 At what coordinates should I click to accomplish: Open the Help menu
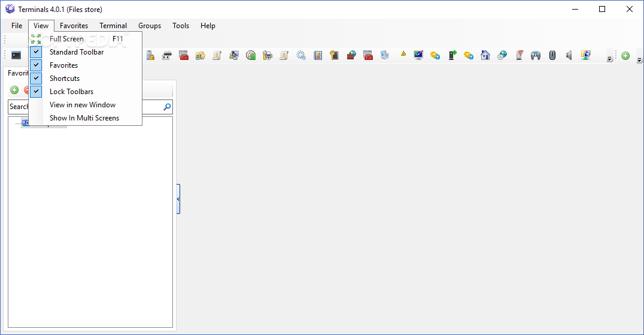point(208,26)
